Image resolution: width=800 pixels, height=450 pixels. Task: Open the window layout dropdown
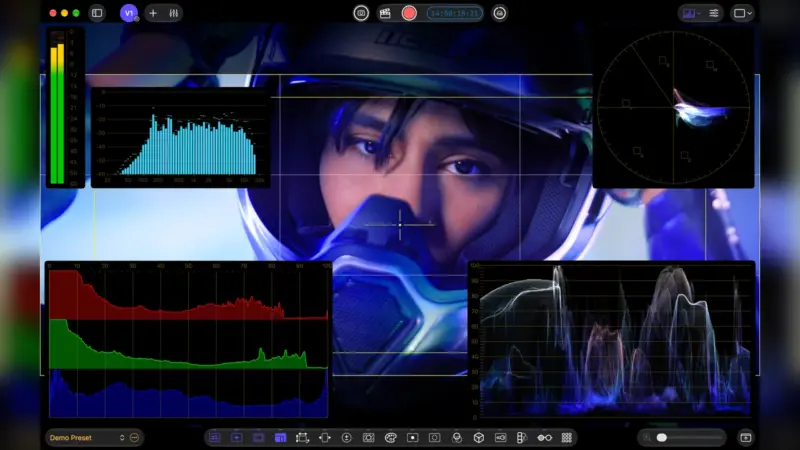click(x=742, y=13)
